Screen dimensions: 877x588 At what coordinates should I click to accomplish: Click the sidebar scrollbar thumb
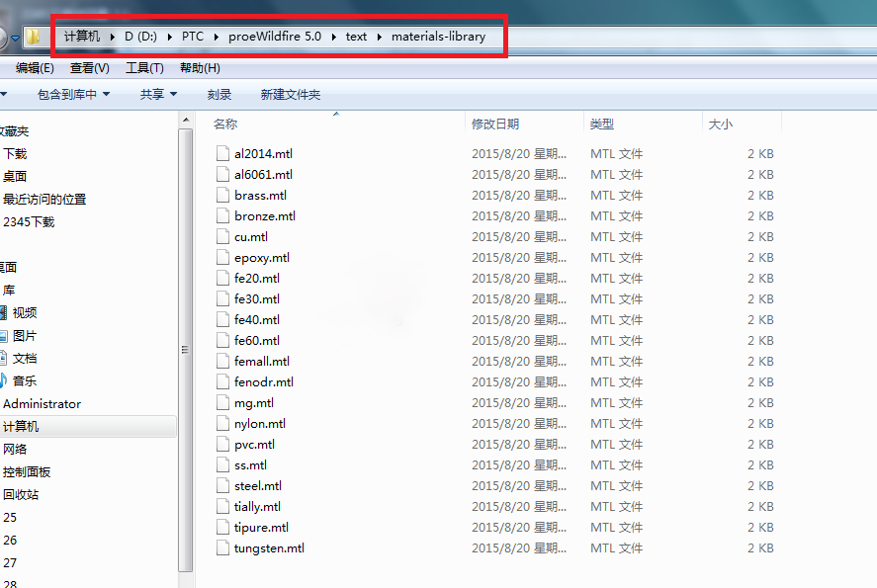tap(186, 350)
